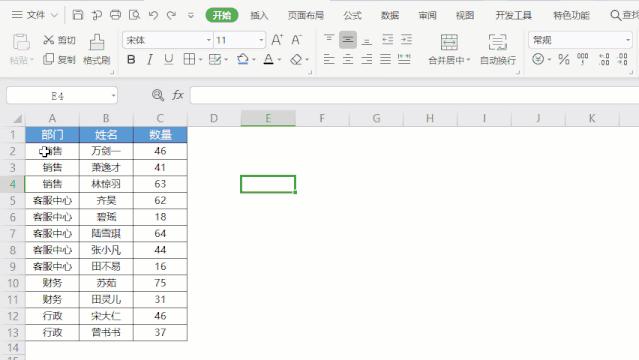
Task: Click the font color A icon
Action: tap(269, 60)
